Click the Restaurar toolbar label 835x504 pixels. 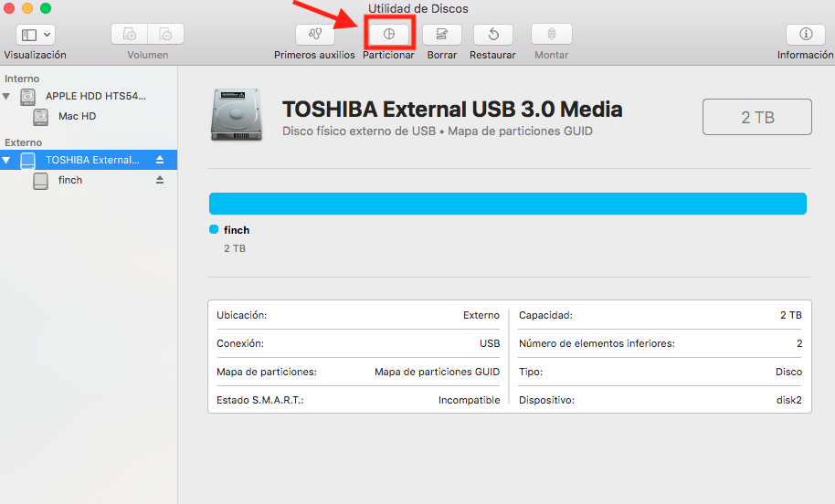point(492,55)
